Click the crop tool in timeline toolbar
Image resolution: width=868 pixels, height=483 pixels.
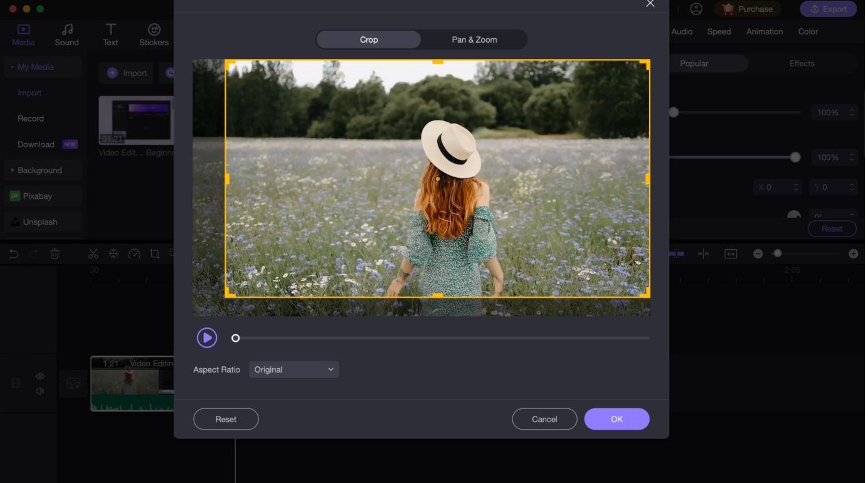154,254
